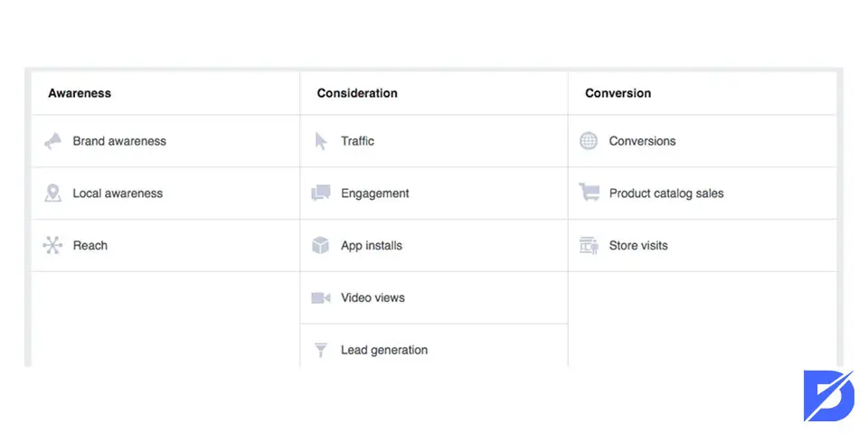Click the Local awareness map pin icon
This screenshot has height=434, width=868.
[x=52, y=193]
